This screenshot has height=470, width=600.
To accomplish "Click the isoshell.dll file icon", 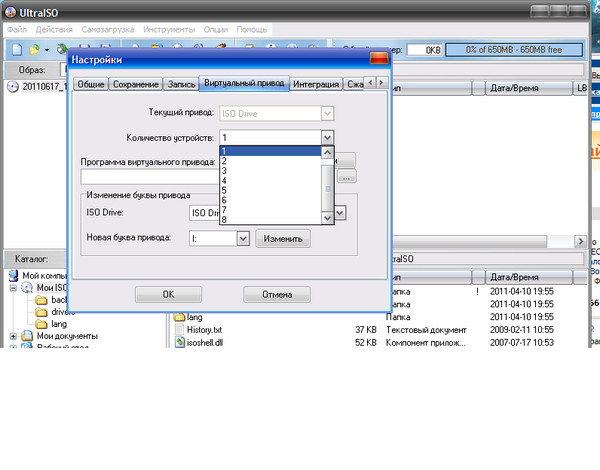I will (x=179, y=342).
